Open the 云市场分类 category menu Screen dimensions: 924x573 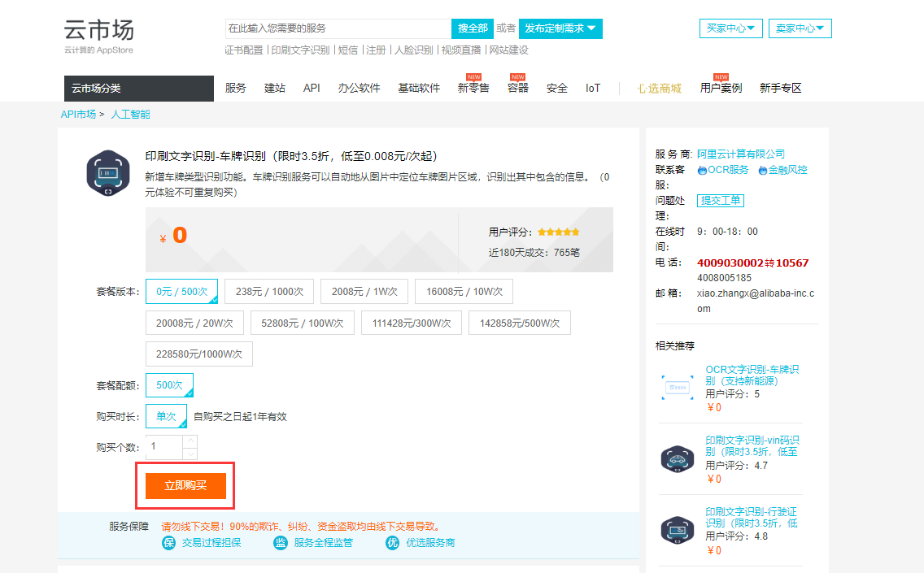(x=139, y=89)
